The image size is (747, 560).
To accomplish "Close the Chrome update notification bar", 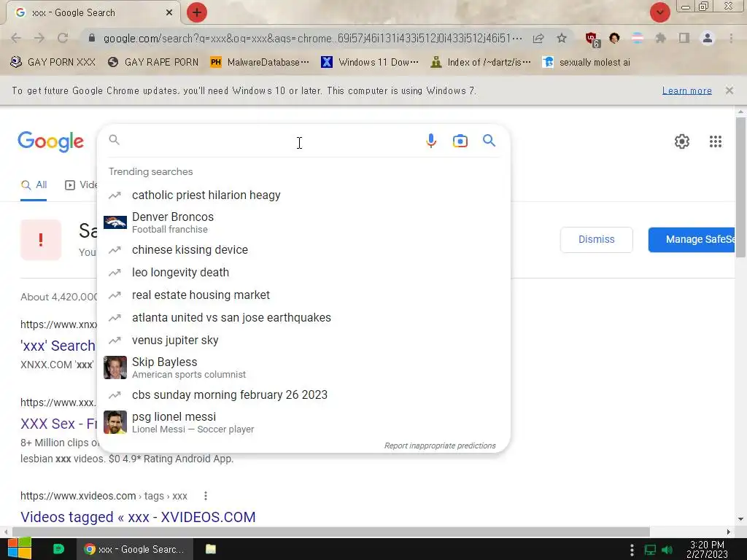I will pos(729,90).
